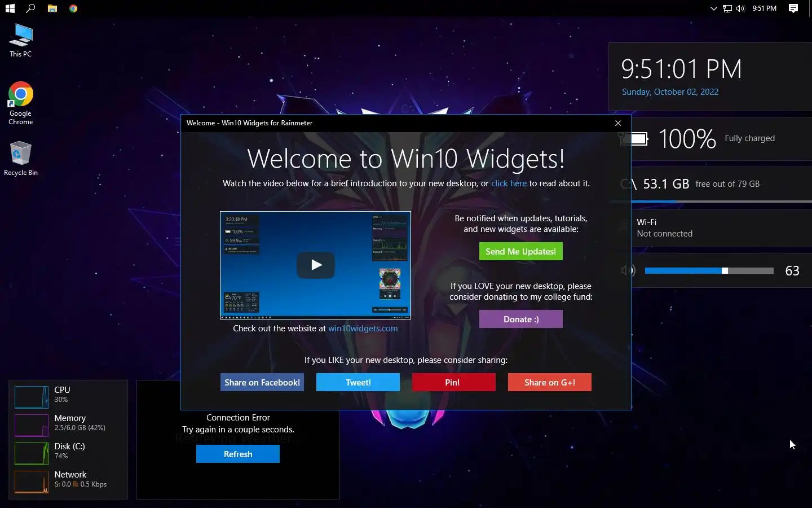Click the volume widget speaker icon

point(628,271)
